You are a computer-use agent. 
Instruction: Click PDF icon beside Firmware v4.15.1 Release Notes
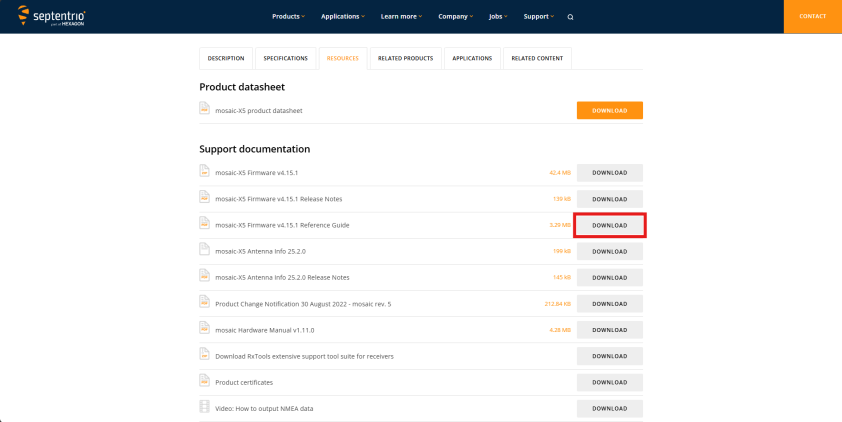[205, 197]
